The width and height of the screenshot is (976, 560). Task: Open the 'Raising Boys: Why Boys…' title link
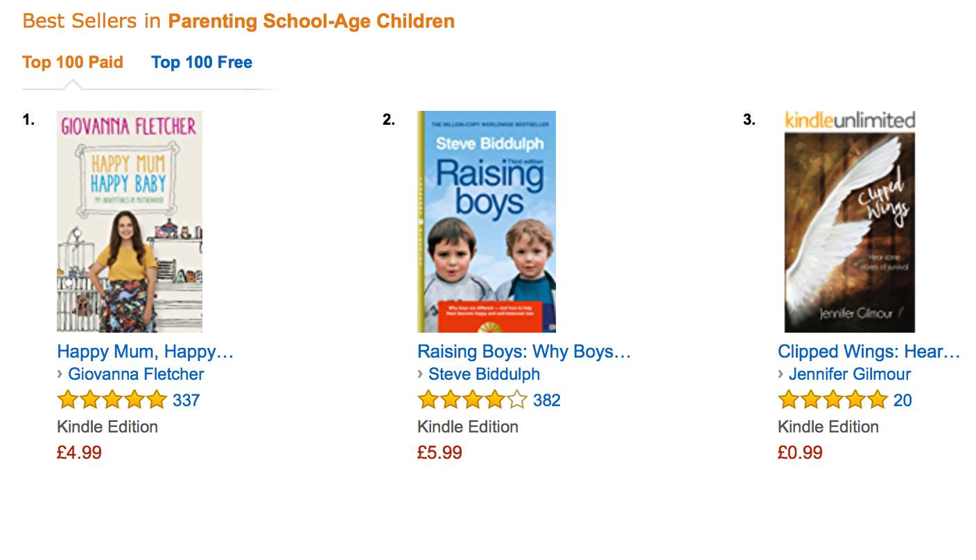[x=524, y=352]
